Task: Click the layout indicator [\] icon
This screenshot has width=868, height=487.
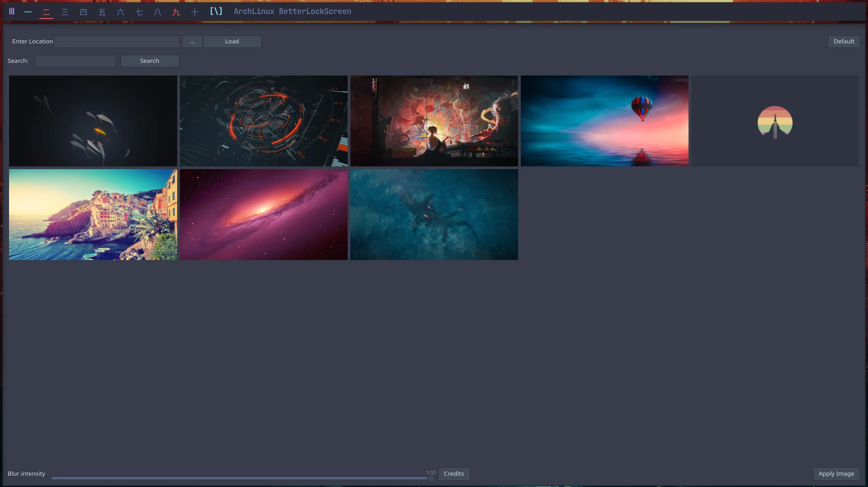Action: (216, 11)
